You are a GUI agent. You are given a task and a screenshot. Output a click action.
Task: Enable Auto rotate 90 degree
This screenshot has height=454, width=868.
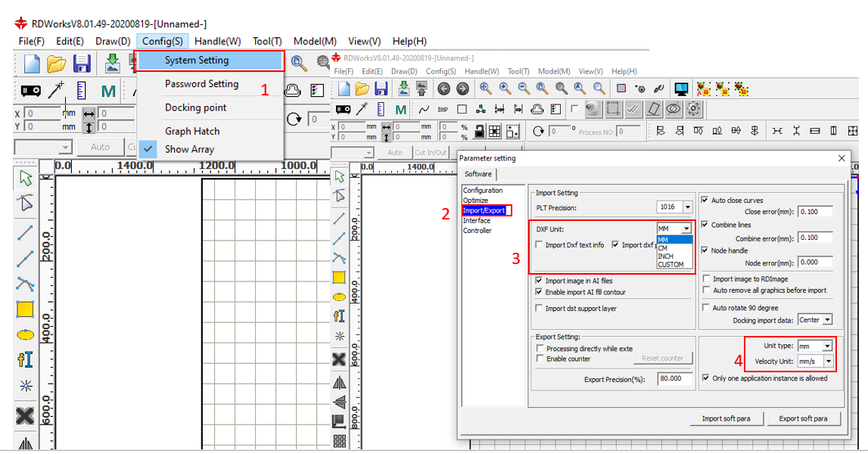[x=706, y=307]
